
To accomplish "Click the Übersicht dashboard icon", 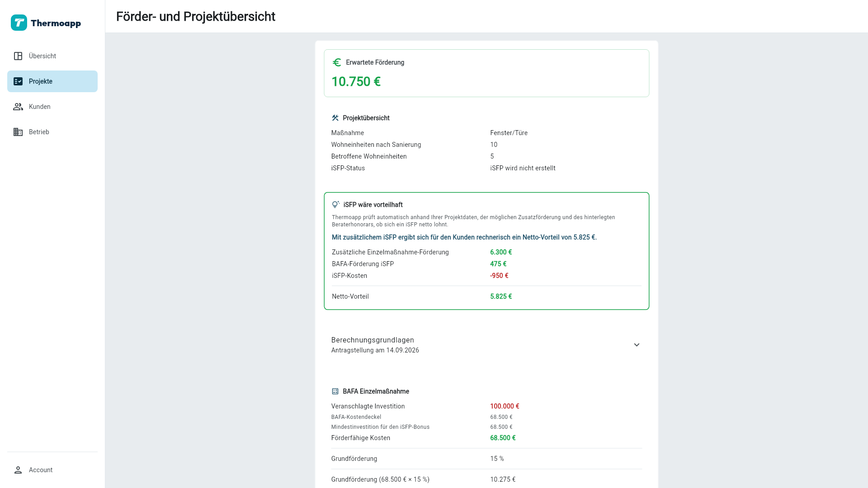I will pyautogui.click(x=18, y=56).
